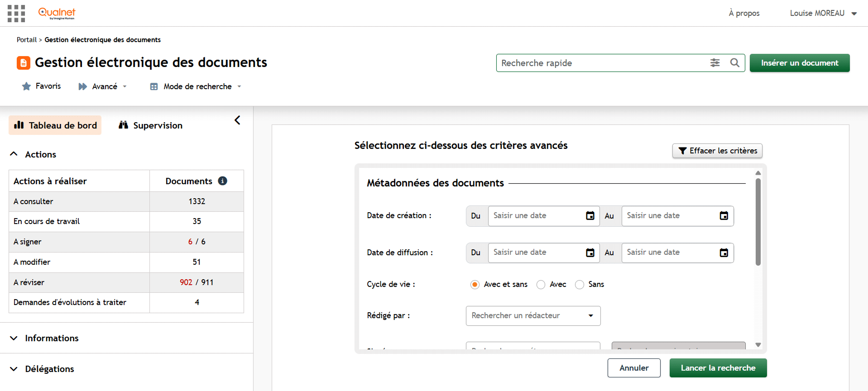The height and width of the screenshot is (391, 868).
Task: Click the A consulter row label
Action: 34,201
